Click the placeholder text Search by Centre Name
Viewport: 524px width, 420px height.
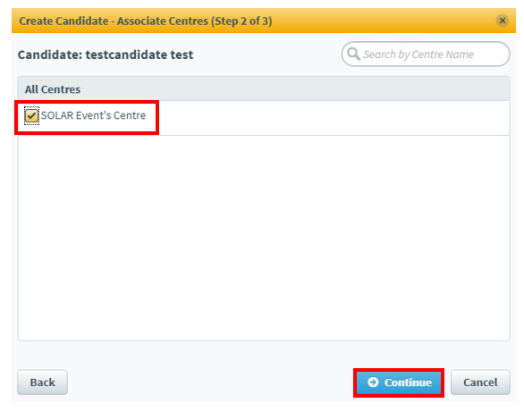(418, 55)
